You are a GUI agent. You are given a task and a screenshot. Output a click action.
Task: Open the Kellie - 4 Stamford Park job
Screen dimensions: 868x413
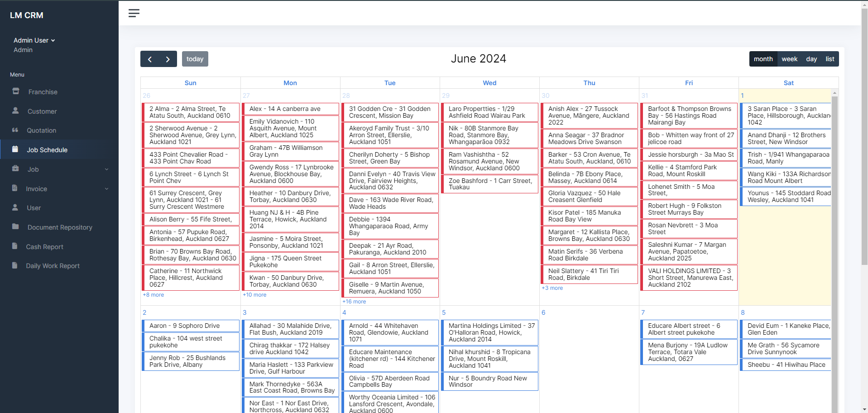coord(689,171)
